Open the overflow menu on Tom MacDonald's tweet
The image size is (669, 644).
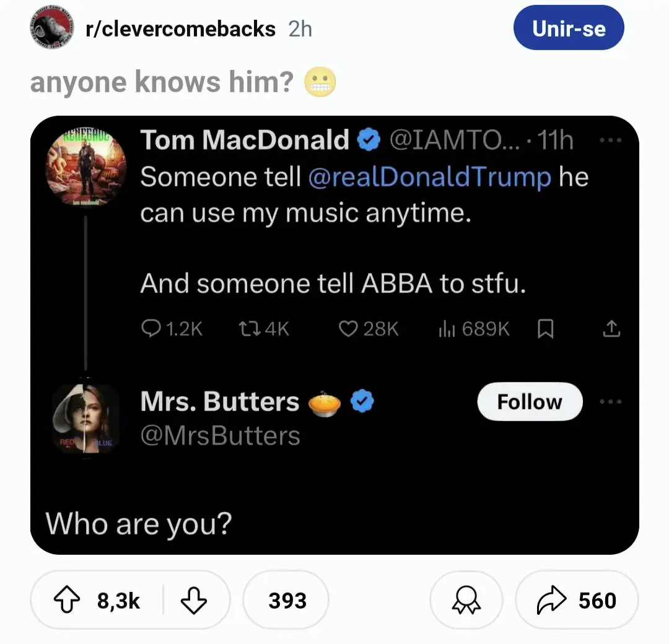[x=612, y=140]
